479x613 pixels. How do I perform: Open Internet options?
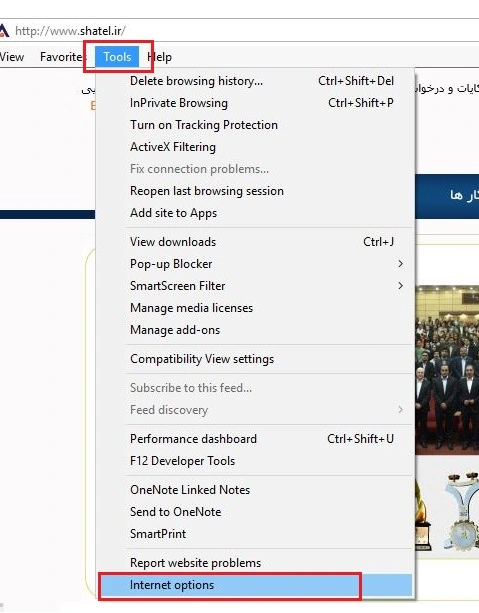point(255,585)
